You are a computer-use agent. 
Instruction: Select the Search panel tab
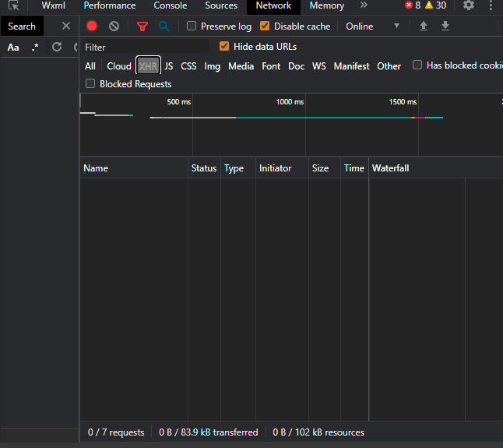[22, 26]
